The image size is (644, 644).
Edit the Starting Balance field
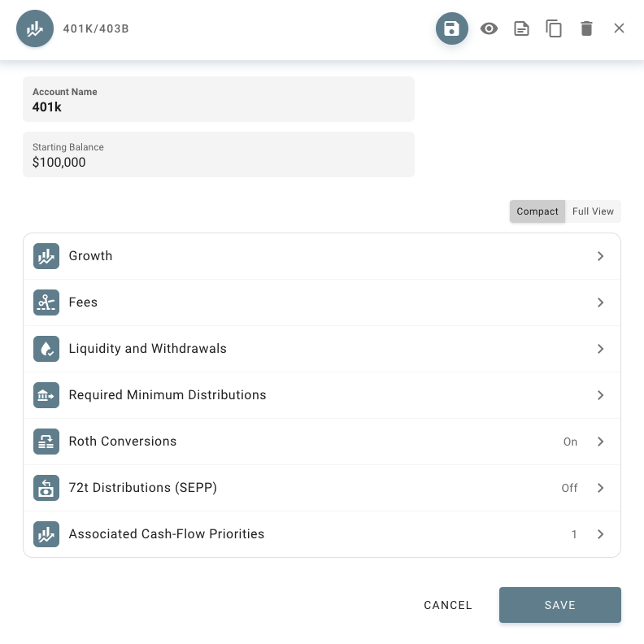[x=219, y=154]
